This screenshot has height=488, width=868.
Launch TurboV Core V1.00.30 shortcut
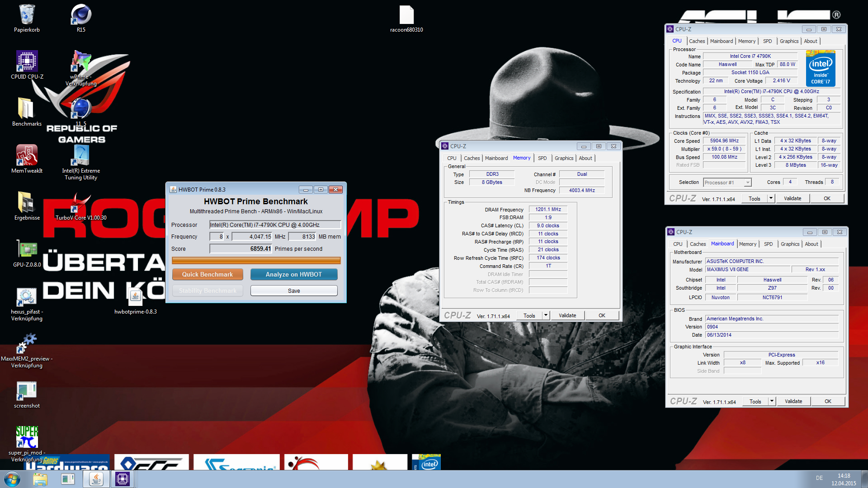[x=81, y=206]
